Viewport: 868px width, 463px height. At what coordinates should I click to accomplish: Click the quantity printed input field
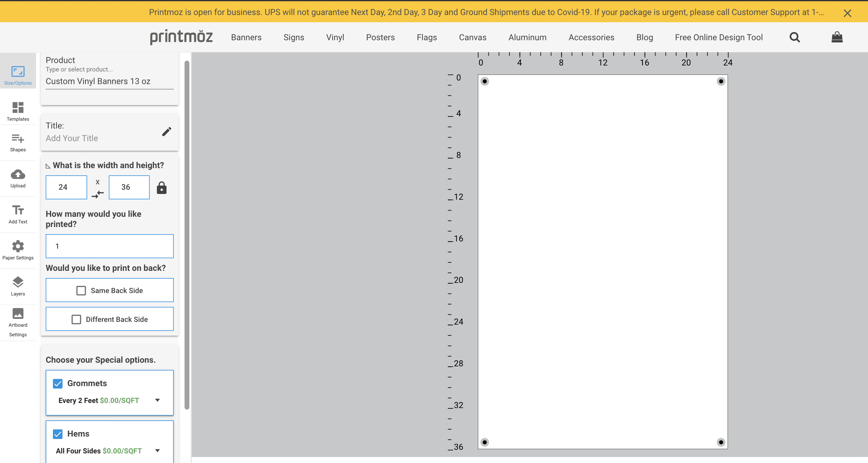pyautogui.click(x=109, y=246)
